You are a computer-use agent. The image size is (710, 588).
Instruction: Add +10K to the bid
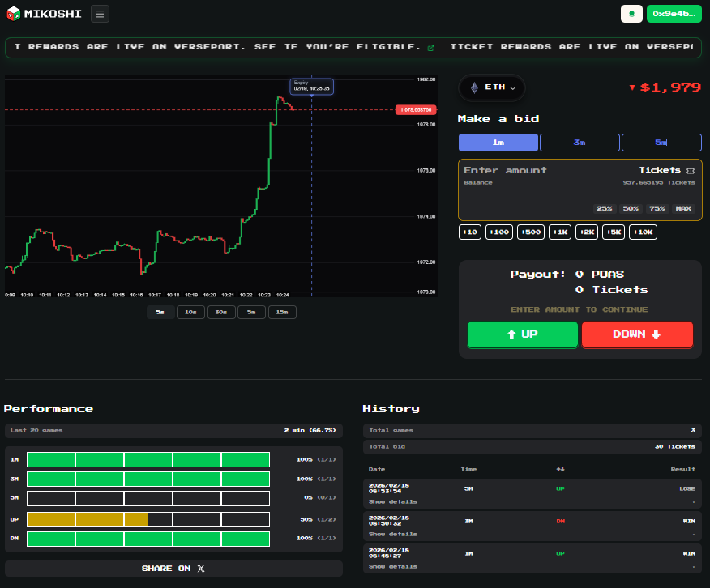click(x=643, y=232)
